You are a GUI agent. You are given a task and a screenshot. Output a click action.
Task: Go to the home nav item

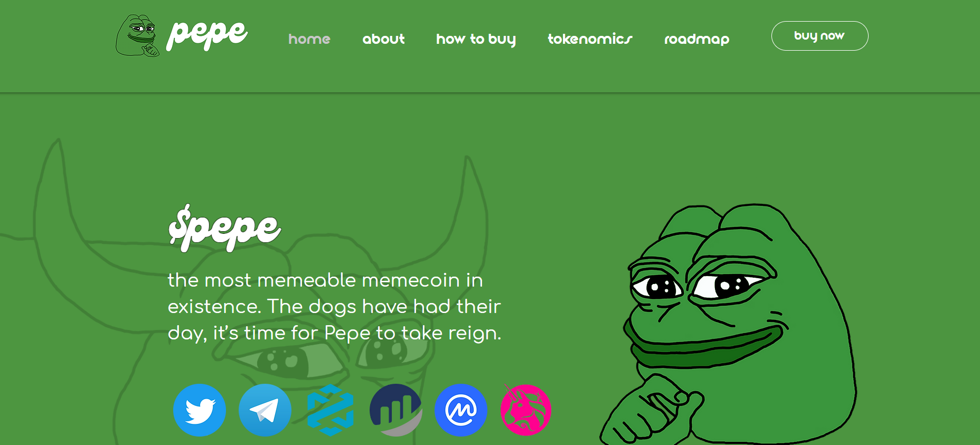tap(309, 39)
